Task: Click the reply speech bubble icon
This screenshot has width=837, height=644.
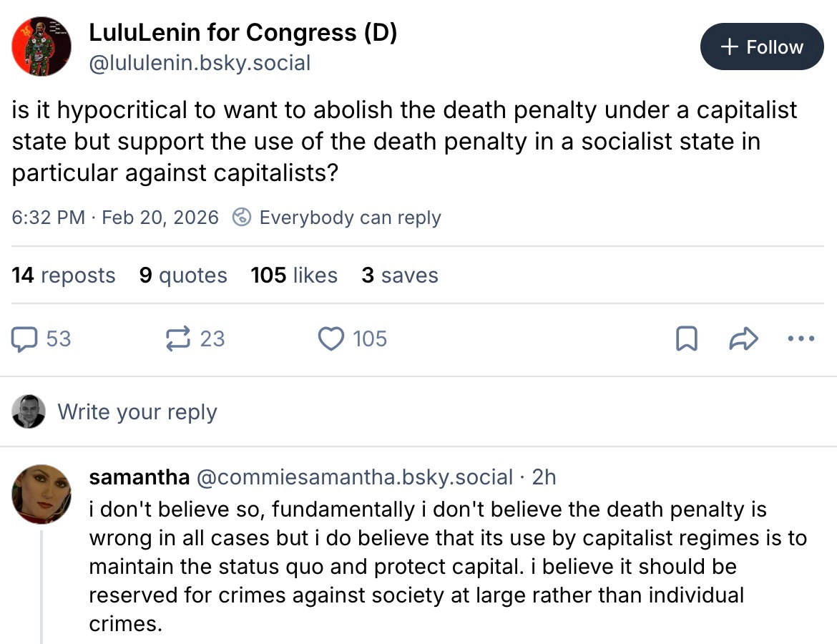Action: point(25,338)
